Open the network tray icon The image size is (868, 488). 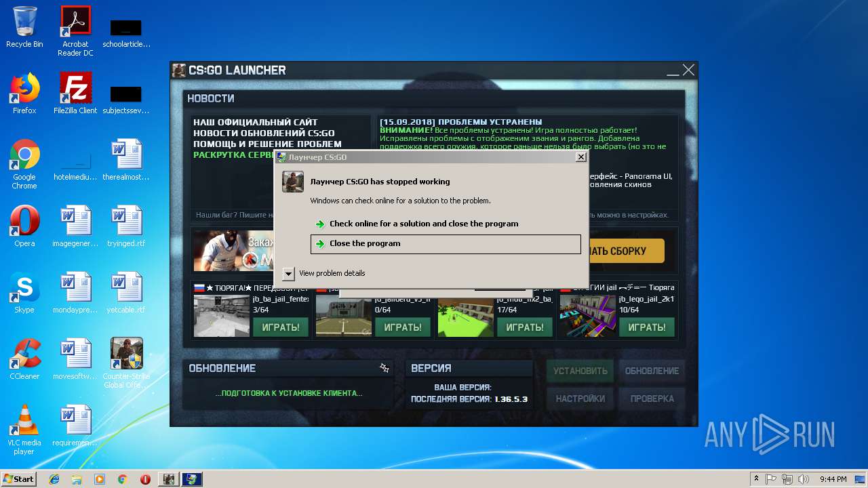coord(787,479)
